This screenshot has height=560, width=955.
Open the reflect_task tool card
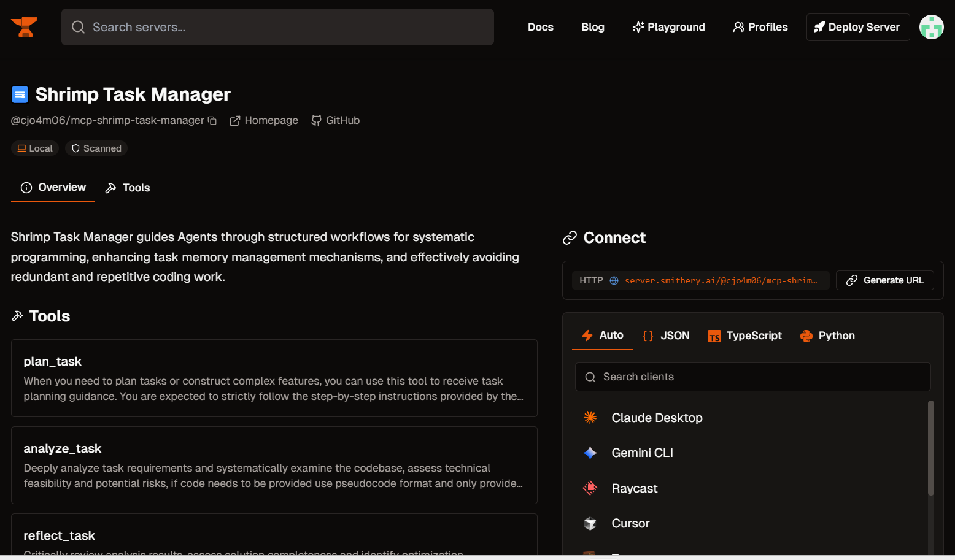[x=274, y=535]
